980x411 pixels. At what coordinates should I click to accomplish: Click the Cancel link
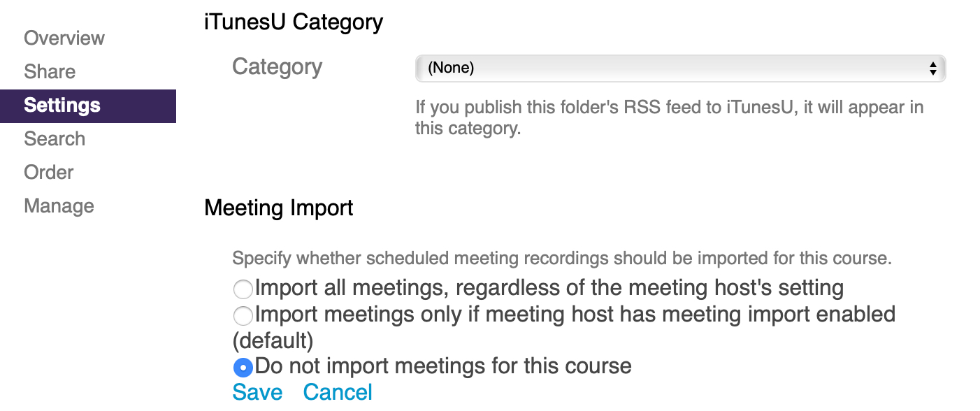coord(338,392)
